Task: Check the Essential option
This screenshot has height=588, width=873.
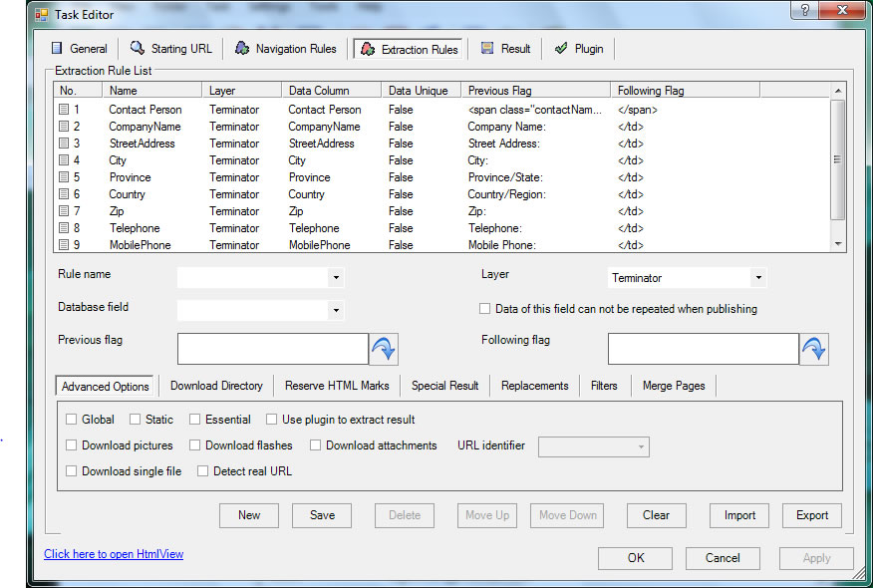Action: [194, 420]
